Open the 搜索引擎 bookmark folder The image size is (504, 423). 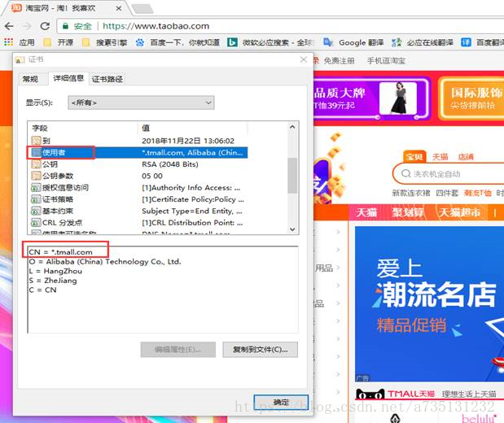point(105,42)
